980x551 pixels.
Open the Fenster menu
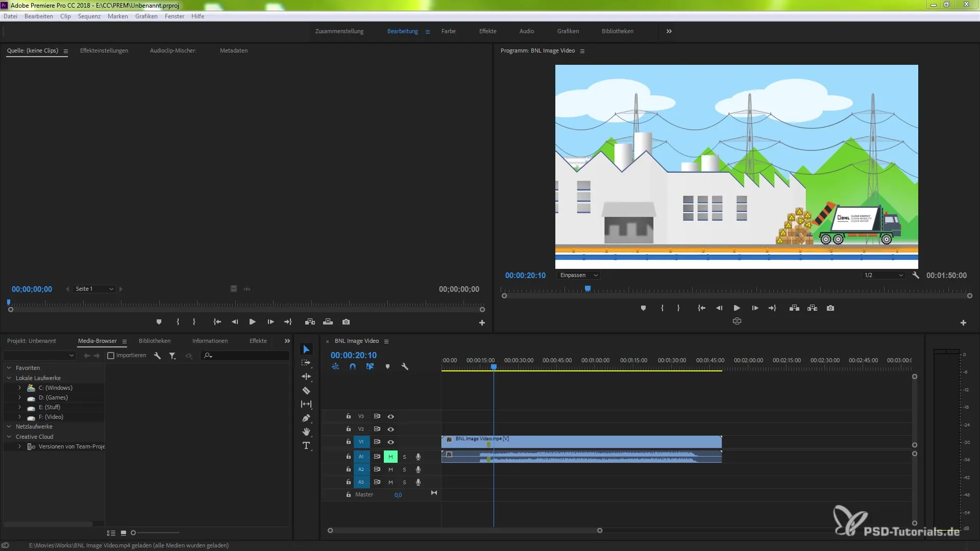click(175, 16)
